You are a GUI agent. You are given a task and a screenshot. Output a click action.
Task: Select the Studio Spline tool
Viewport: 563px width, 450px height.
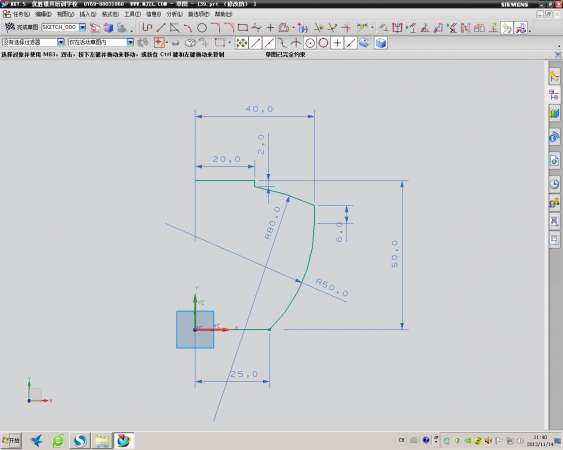click(256, 27)
